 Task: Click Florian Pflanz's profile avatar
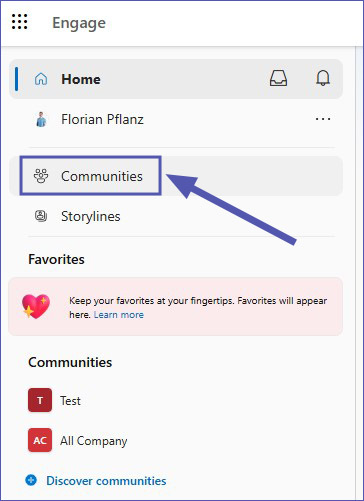click(x=41, y=119)
